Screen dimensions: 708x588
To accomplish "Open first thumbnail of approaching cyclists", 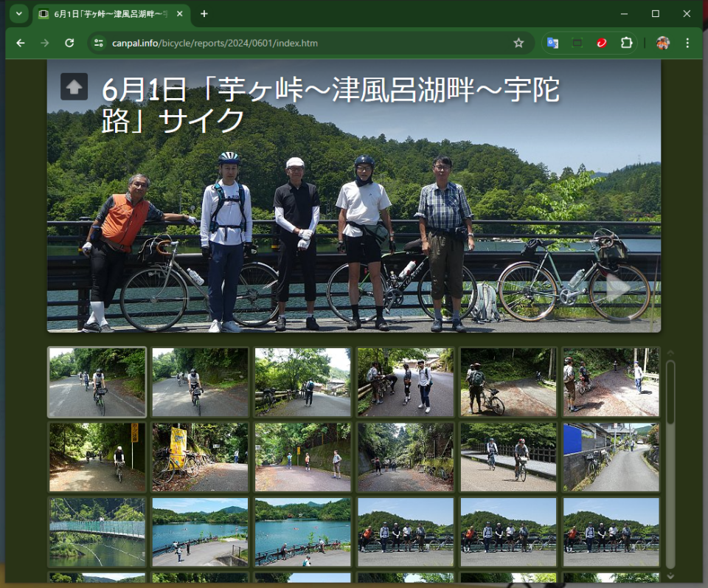I will pos(97,382).
